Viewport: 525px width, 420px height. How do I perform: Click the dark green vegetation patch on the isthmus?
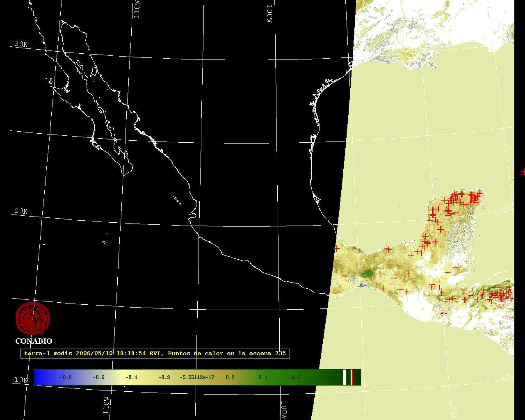click(367, 273)
